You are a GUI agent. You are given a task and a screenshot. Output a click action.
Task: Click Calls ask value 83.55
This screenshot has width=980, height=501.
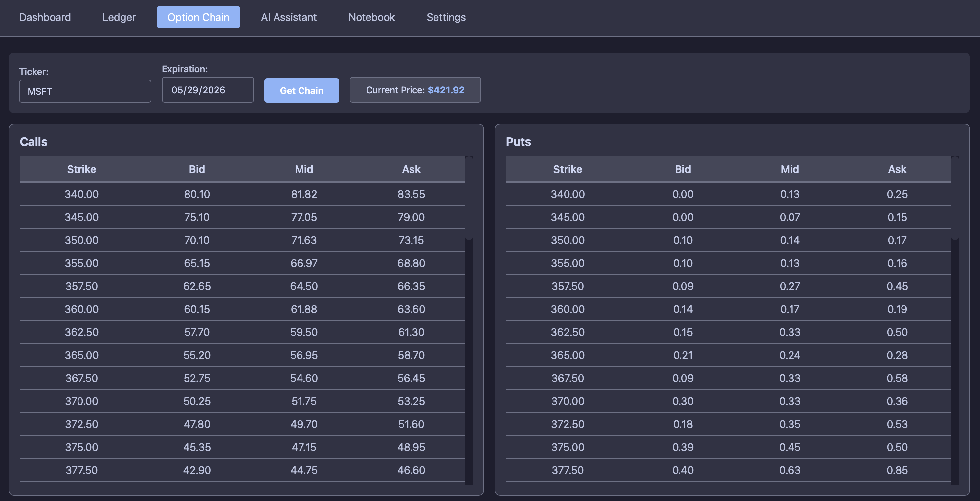[411, 194]
